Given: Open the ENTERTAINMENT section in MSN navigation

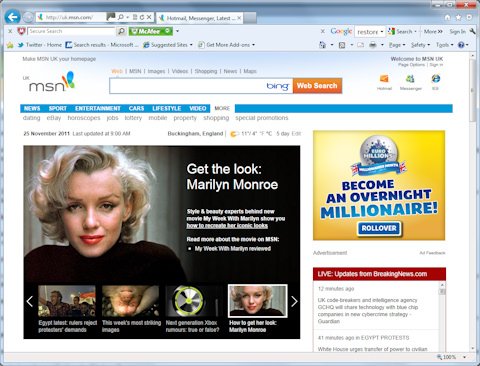Looking at the screenshot, I should coord(98,109).
